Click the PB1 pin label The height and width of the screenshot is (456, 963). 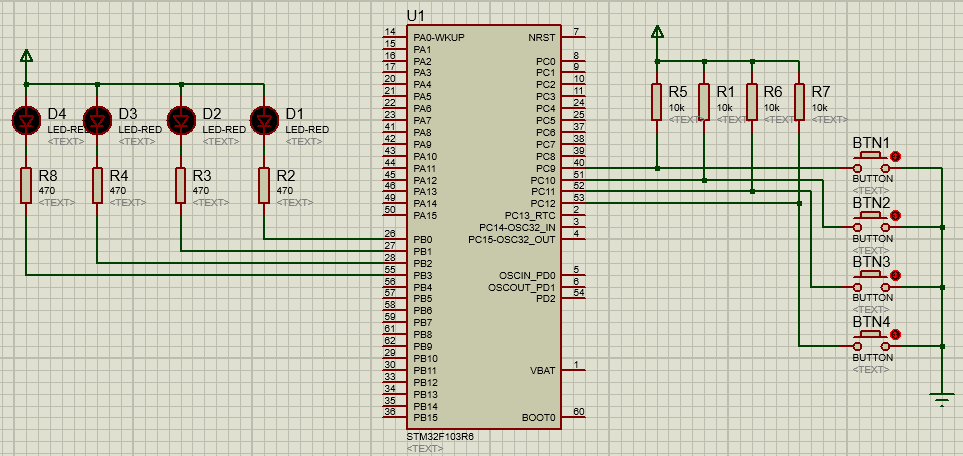click(x=423, y=251)
